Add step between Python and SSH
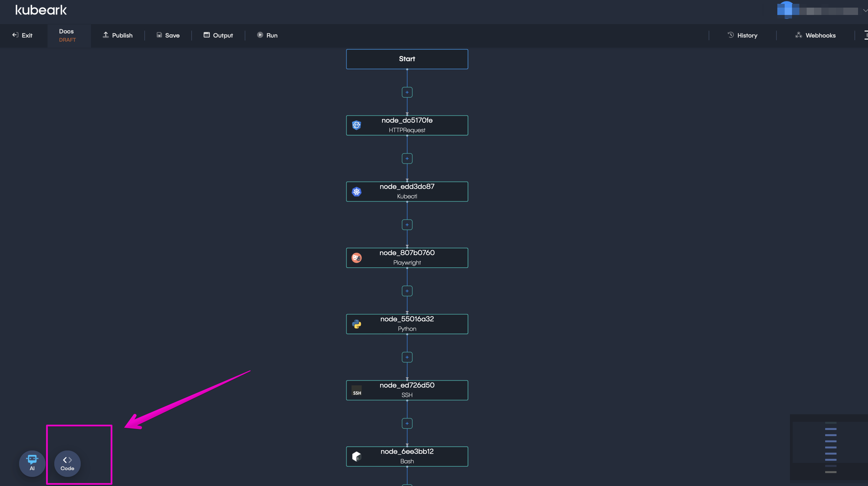 [x=407, y=357]
